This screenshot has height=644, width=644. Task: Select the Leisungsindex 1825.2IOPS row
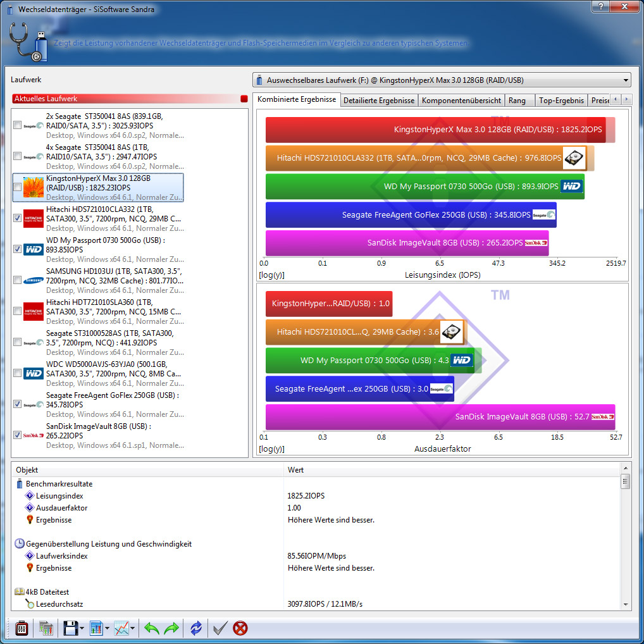[316, 496]
